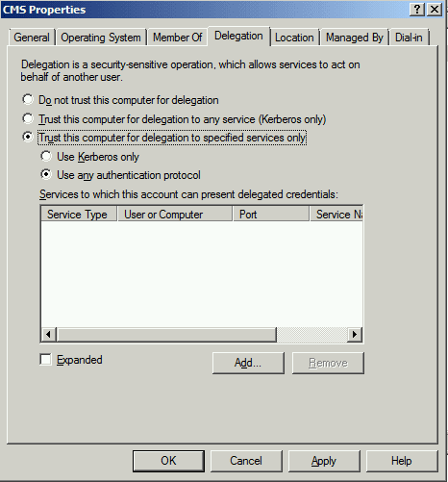Open the Managed By tab
The height and width of the screenshot is (482, 448).
click(x=355, y=38)
